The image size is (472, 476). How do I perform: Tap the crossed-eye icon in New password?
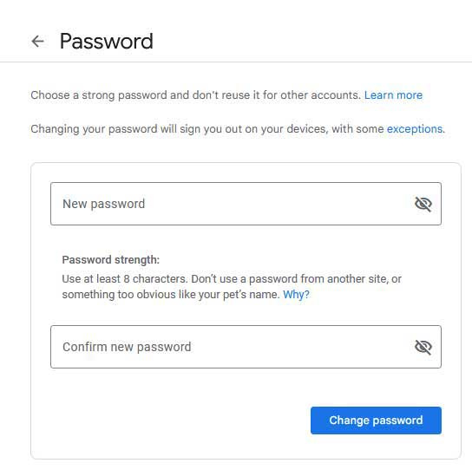pos(423,204)
